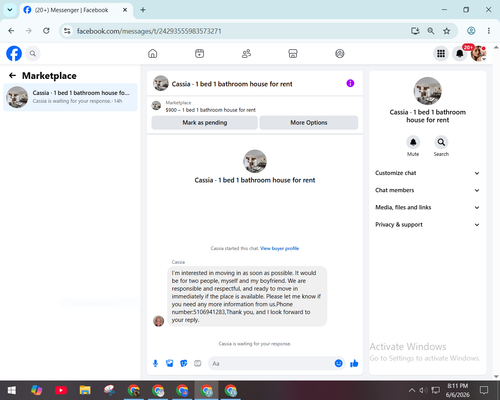Click the back arrow next to Marketplace

12,76
